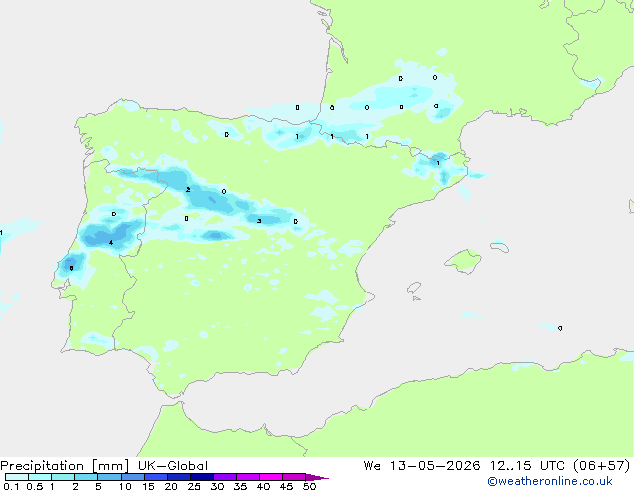Viewport: 634px width, 490px height.
Task: Click the '10' legend scale label
Action: tap(125, 486)
